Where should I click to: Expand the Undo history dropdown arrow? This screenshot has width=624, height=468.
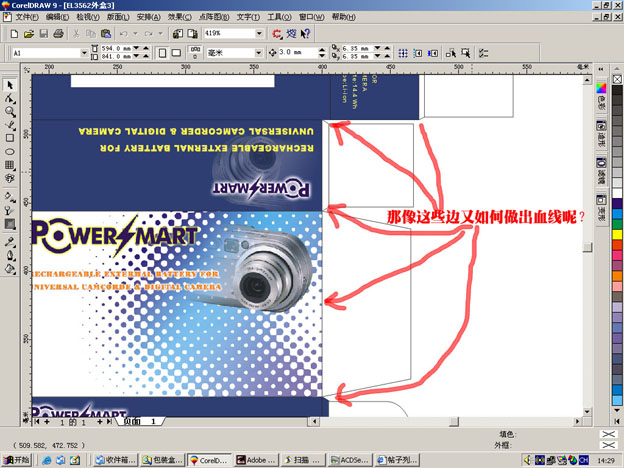click(135, 34)
